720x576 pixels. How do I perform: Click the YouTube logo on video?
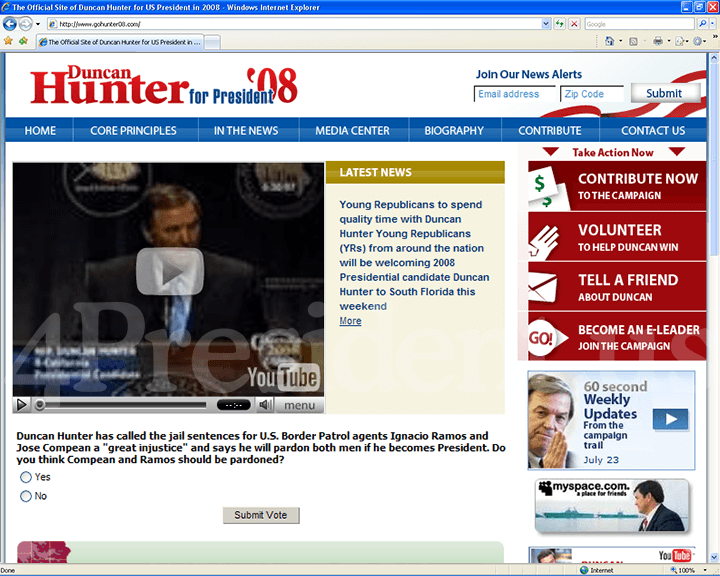(283, 378)
